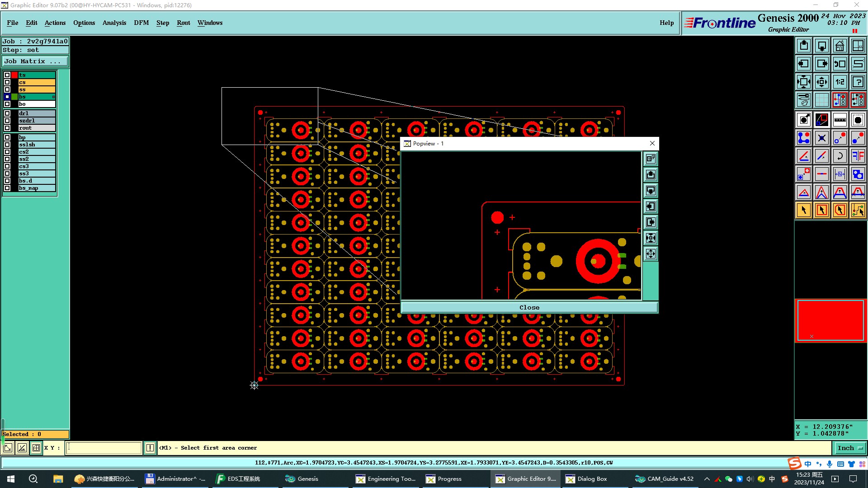Open the Inch units dropdown
This screenshot has width=868, height=488.
point(850,448)
